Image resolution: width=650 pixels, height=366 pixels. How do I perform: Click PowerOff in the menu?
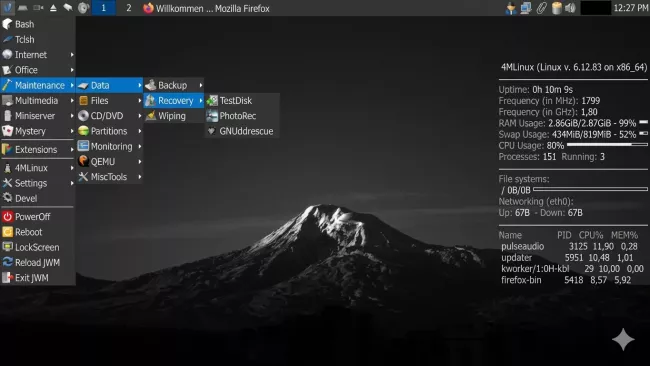tap(38, 217)
